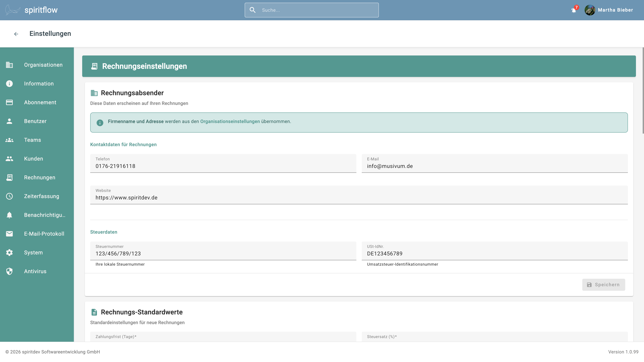Click the Einstellungen page title
The height and width of the screenshot is (362, 644).
[50, 34]
